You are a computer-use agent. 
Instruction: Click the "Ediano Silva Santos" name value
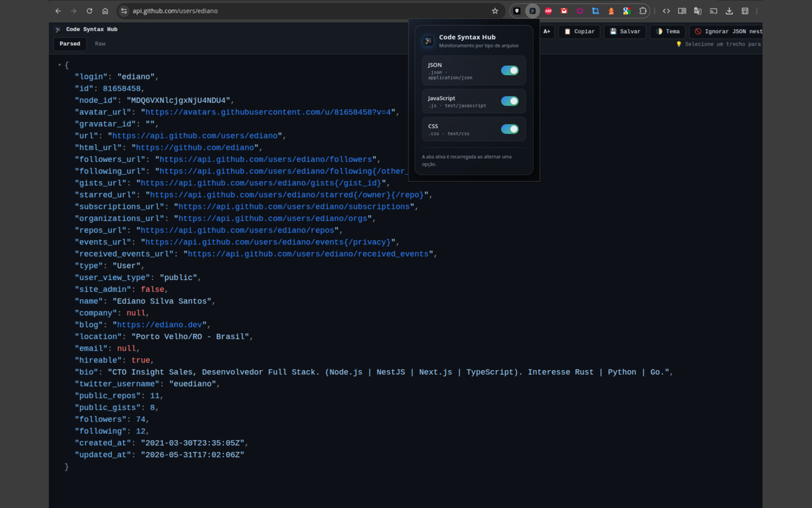(162, 301)
